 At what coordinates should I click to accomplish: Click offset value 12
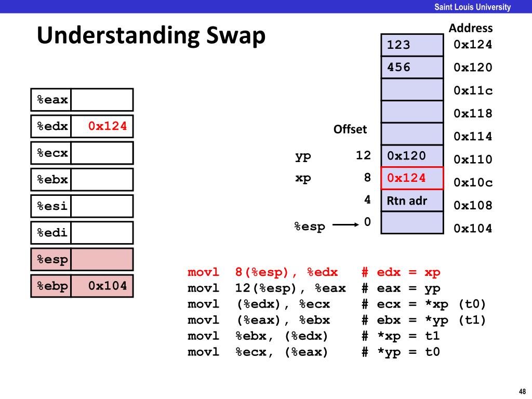(x=363, y=155)
